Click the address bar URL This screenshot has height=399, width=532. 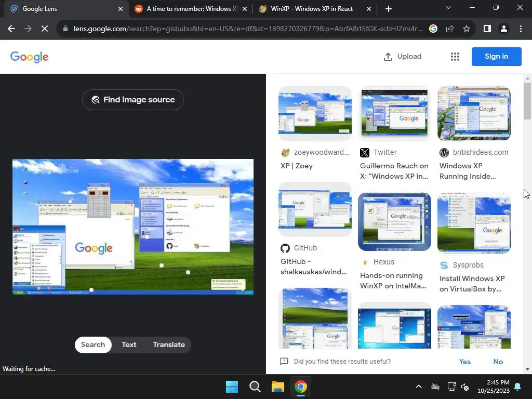[248, 29]
